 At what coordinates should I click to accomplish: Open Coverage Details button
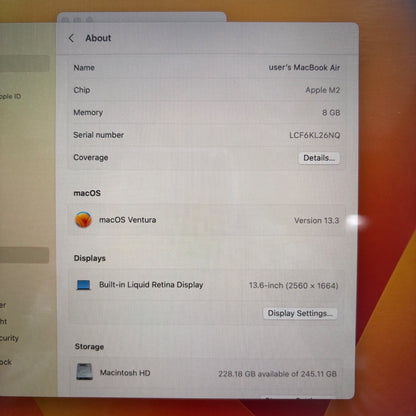click(319, 158)
